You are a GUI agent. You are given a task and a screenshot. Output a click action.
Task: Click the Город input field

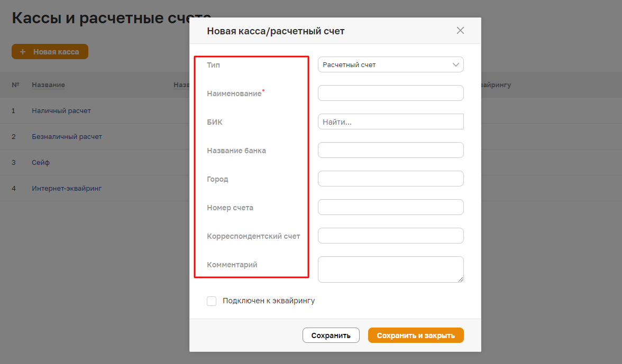coord(390,179)
